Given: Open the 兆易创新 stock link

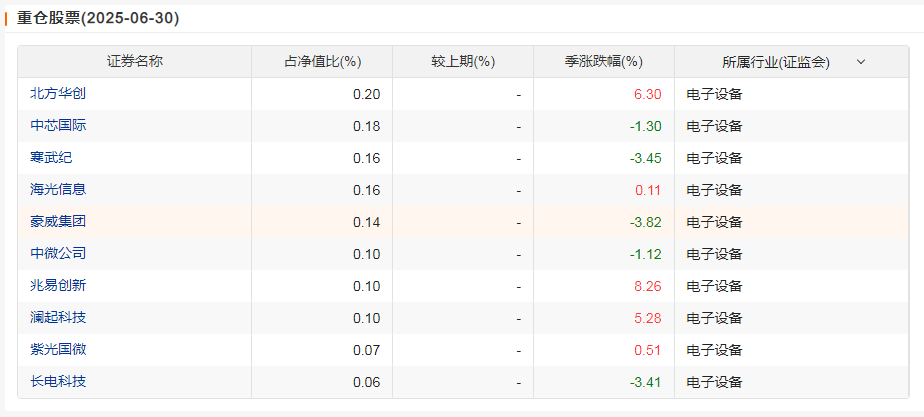Looking at the screenshot, I should (x=58, y=286).
